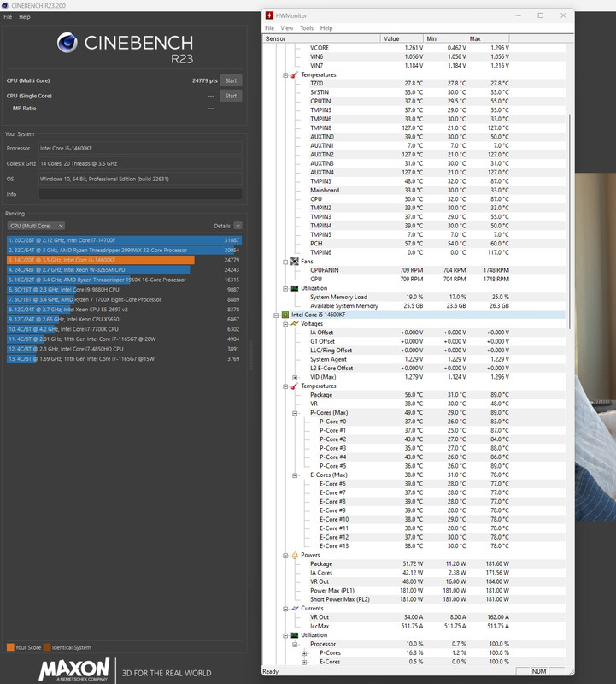Click the HWMonitor vertical scrollbar
616x684 pixels.
[569, 221]
